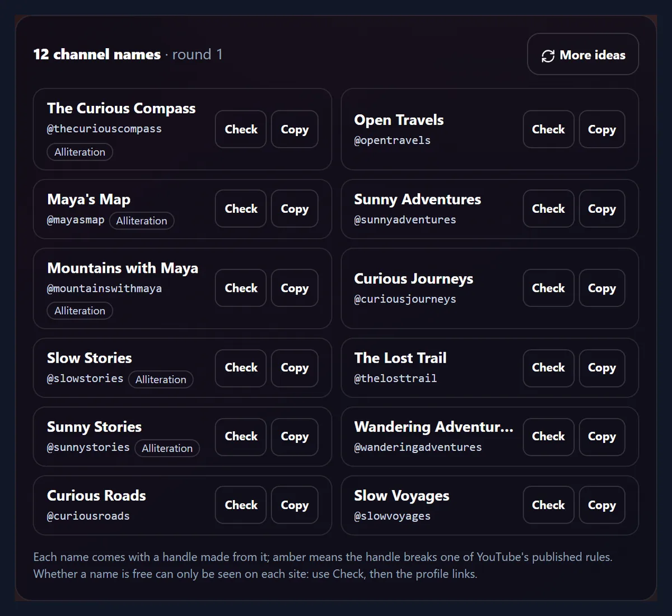Check the Mountains with Maya name

pyautogui.click(x=241, y=288)
